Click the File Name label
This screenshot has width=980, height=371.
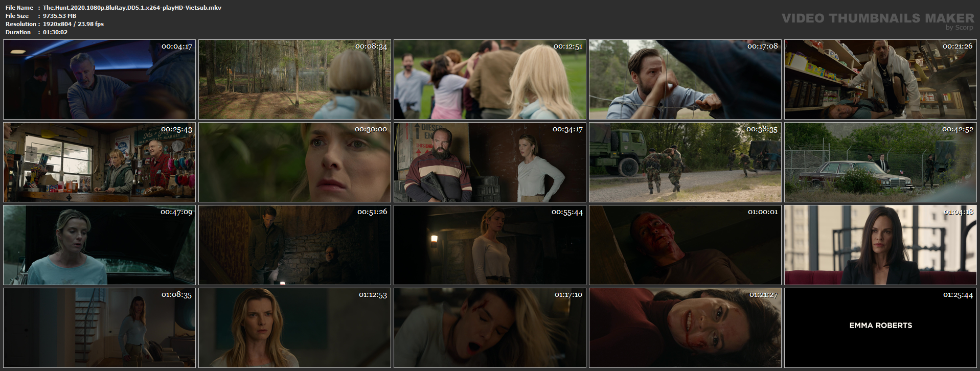19,8
